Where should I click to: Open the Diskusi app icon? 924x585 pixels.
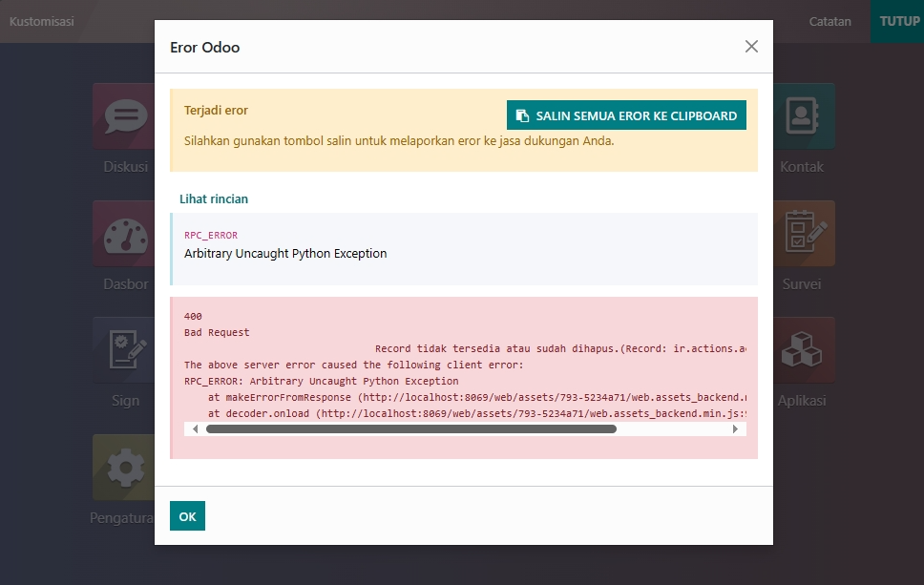click(124, 116)
